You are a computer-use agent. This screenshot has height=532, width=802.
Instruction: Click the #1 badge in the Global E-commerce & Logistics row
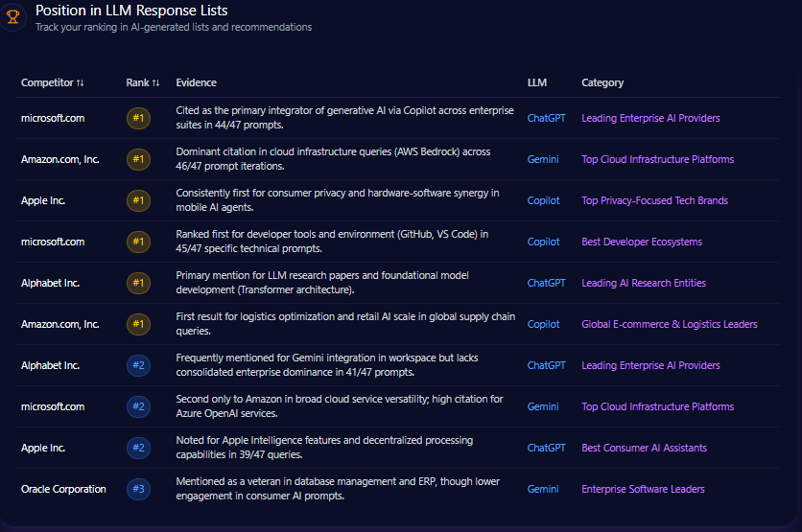[x=138, y=324]
